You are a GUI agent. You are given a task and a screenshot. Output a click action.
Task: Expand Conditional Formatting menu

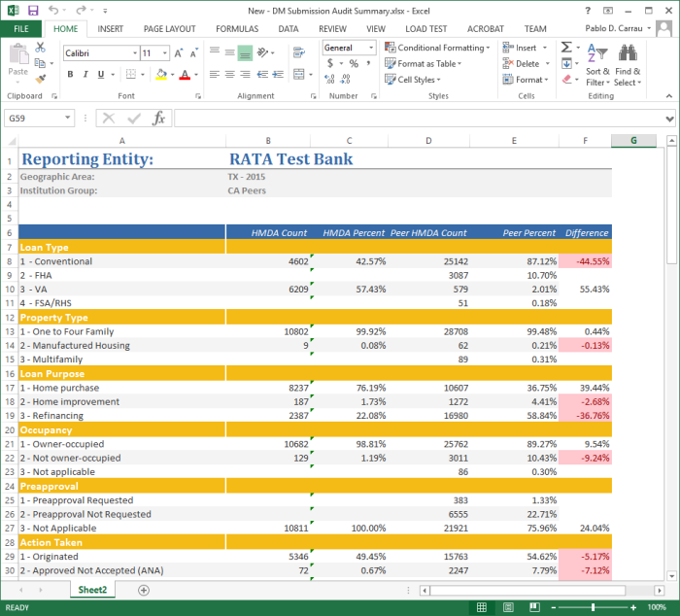click(x=437, y=48)
